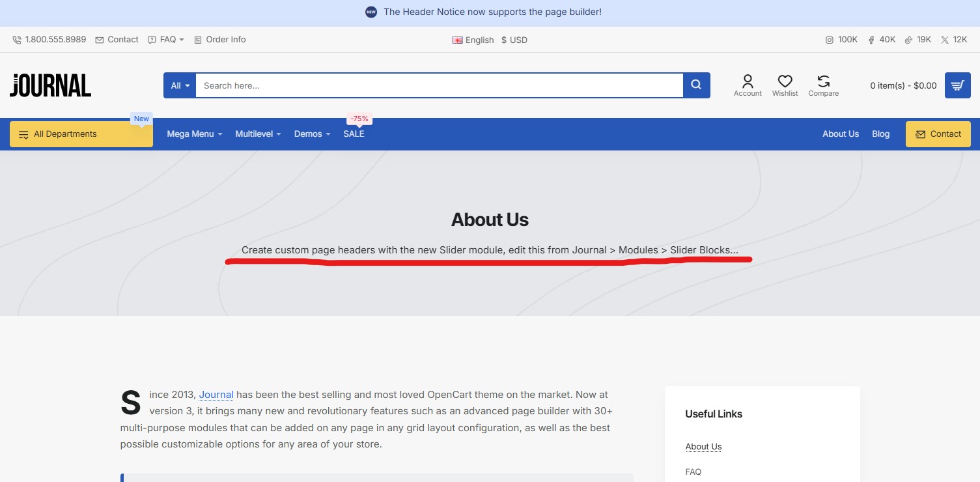Open the Multilevel dropdown menu

258,134
